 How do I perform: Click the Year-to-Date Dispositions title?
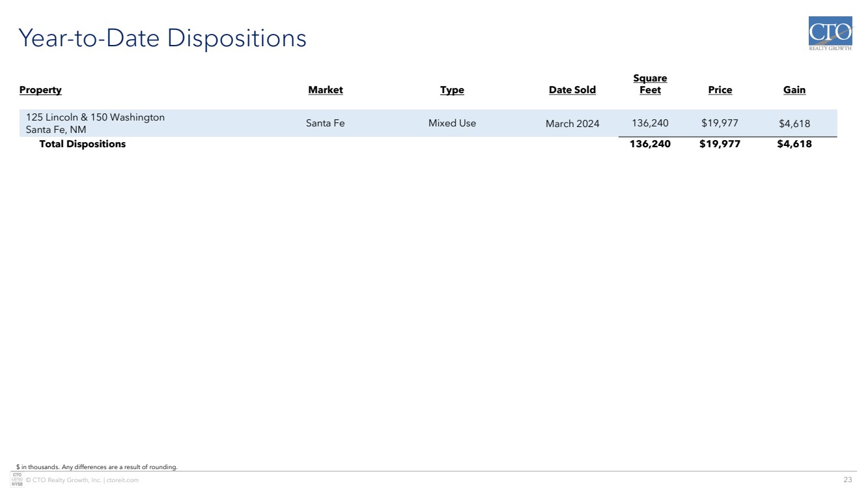click(x=163, y=38)
